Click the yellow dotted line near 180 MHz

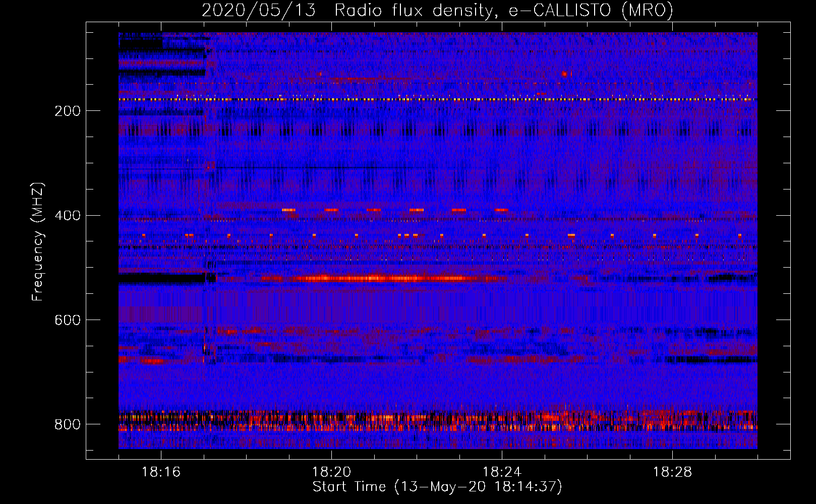coord(438,99)
